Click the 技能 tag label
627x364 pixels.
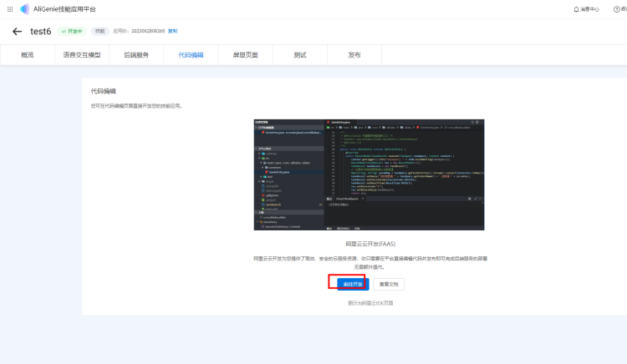[99, 31]
